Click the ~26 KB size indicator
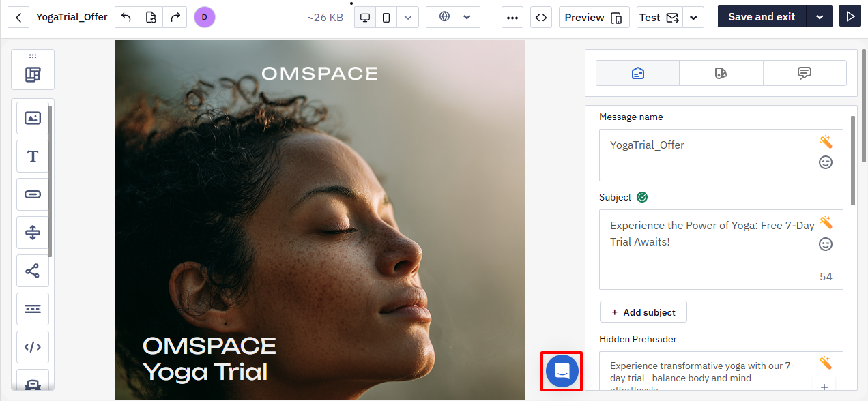This screenshot has height=401, width=868. pos(325,17)
